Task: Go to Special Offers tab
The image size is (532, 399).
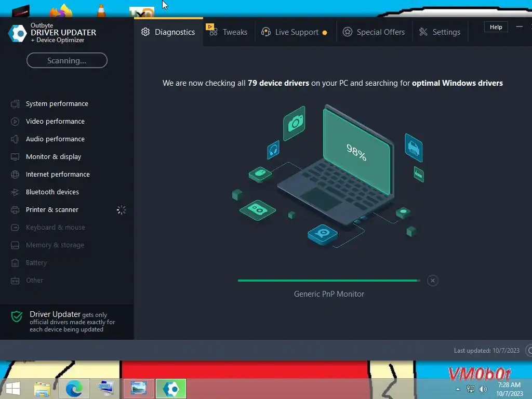Action: pos(374,32)
